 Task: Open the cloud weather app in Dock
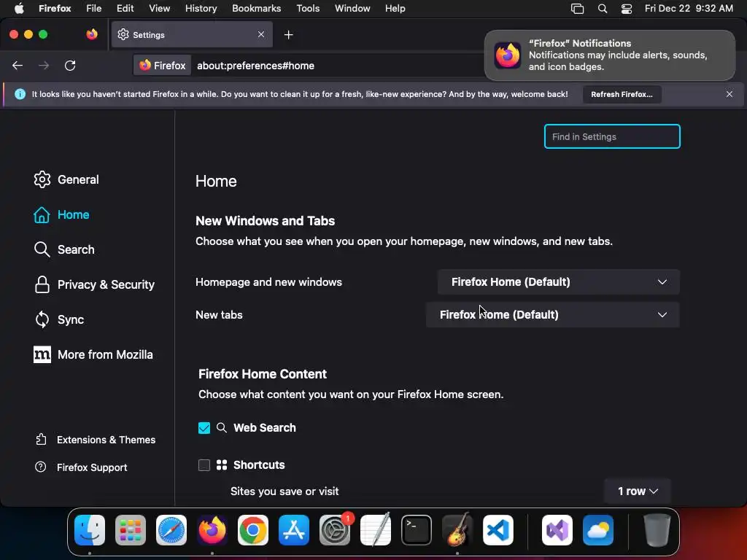598,530
